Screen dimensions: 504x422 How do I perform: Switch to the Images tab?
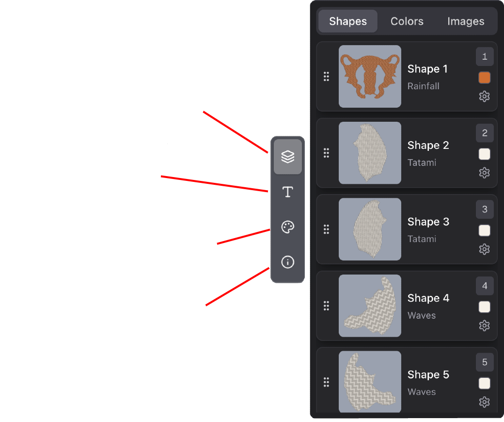(465, 21)
